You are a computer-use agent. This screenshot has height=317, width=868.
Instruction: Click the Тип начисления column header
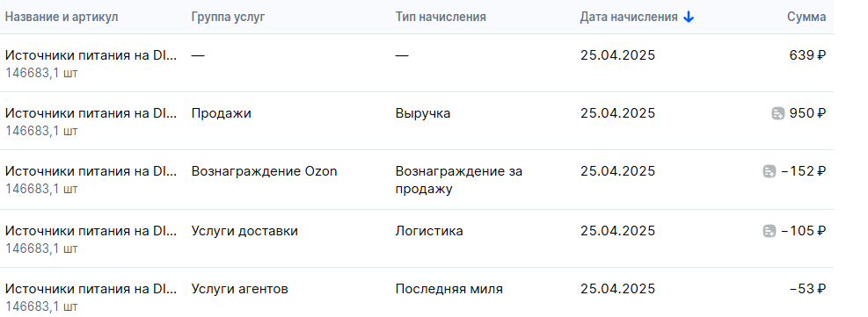(x=441, y=17)
